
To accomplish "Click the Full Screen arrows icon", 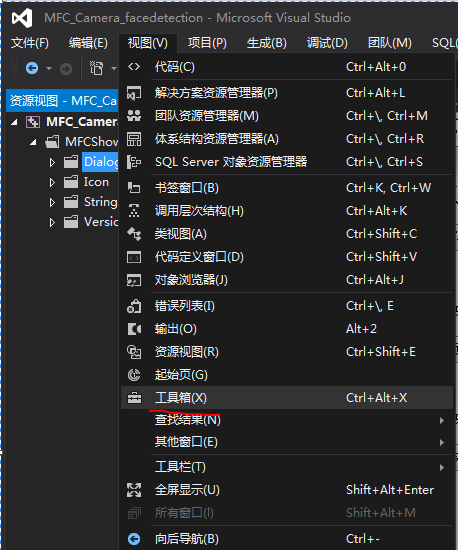I will pyautogui.click(x=134, y=490).
